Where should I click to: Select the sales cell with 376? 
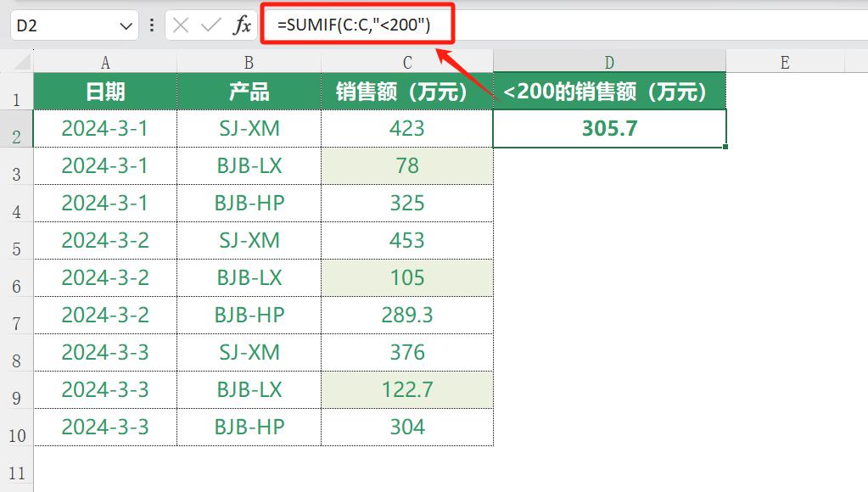click(x=407, y=353)
